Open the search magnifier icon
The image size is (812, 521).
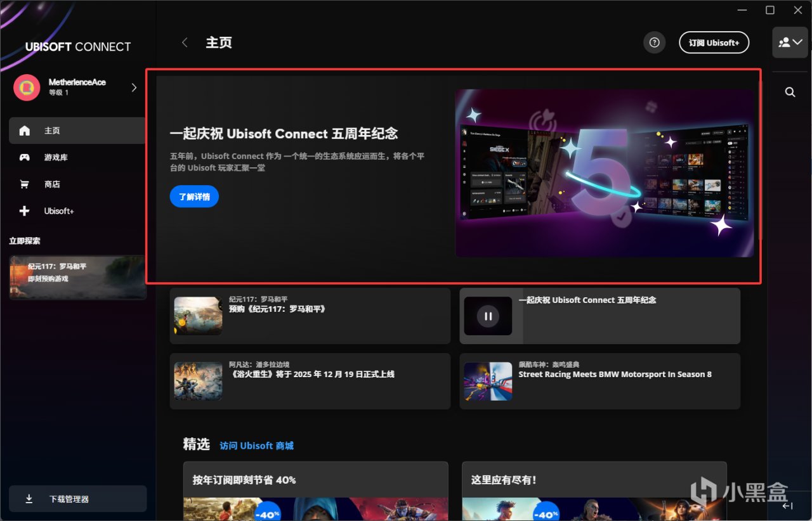790,92
